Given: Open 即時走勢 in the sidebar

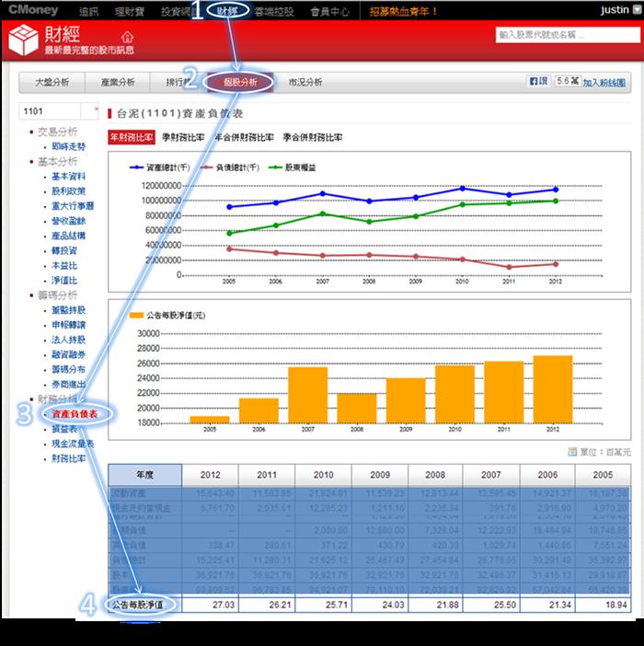Looking at the screenshot, I should click(68, 146).
